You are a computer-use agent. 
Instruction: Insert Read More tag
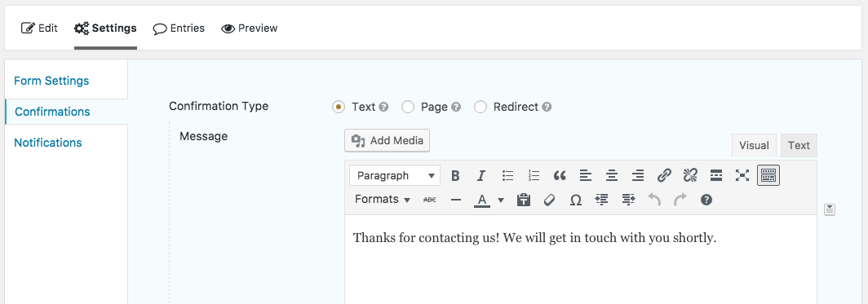click(715, 176)
